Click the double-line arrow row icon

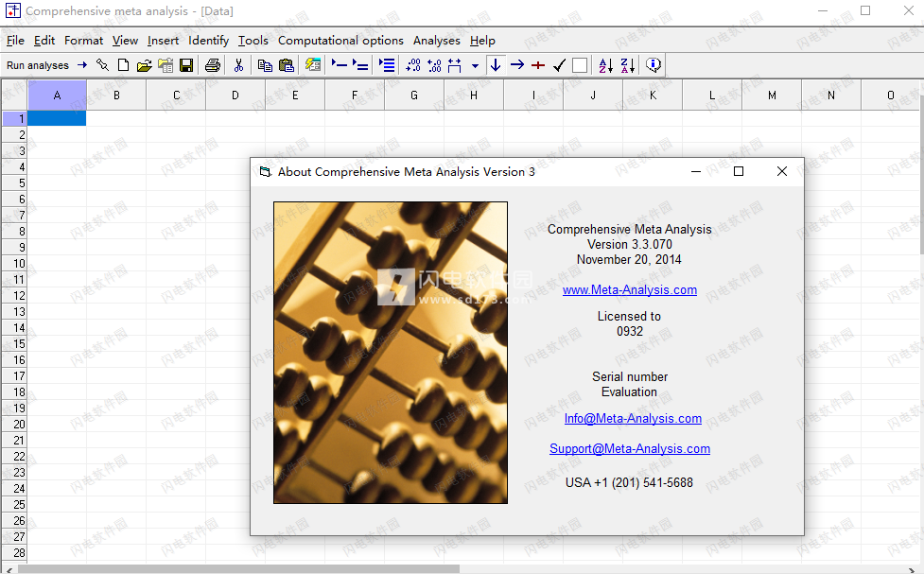[360, 65]
